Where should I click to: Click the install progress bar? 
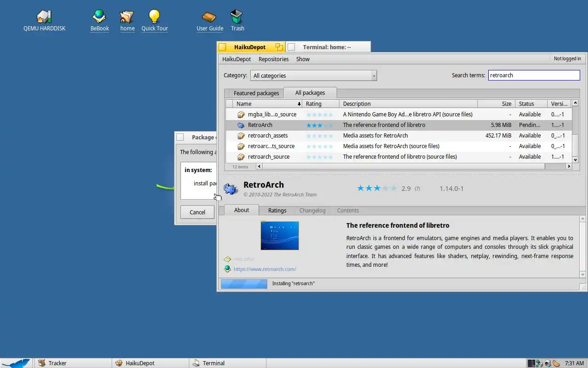[244, 284]
